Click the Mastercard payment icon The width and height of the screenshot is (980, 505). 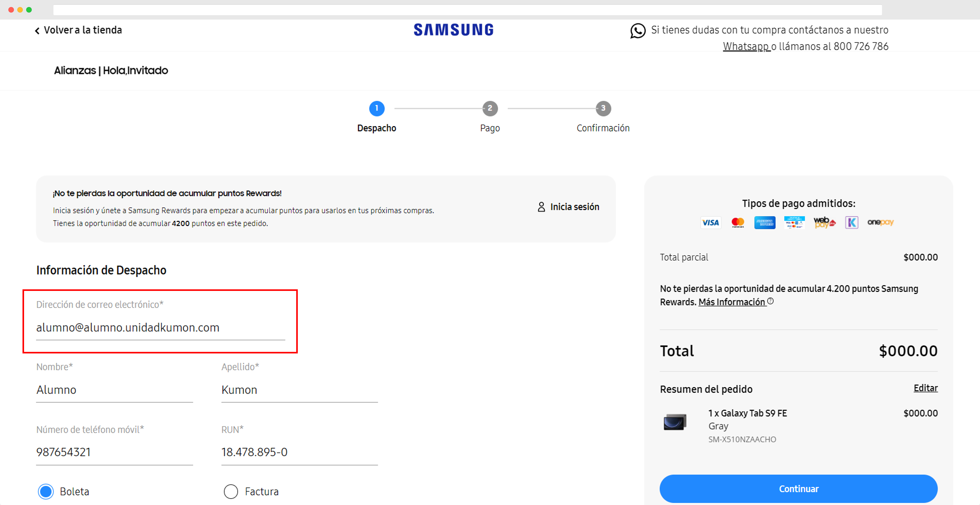click(x=738, y=223)
